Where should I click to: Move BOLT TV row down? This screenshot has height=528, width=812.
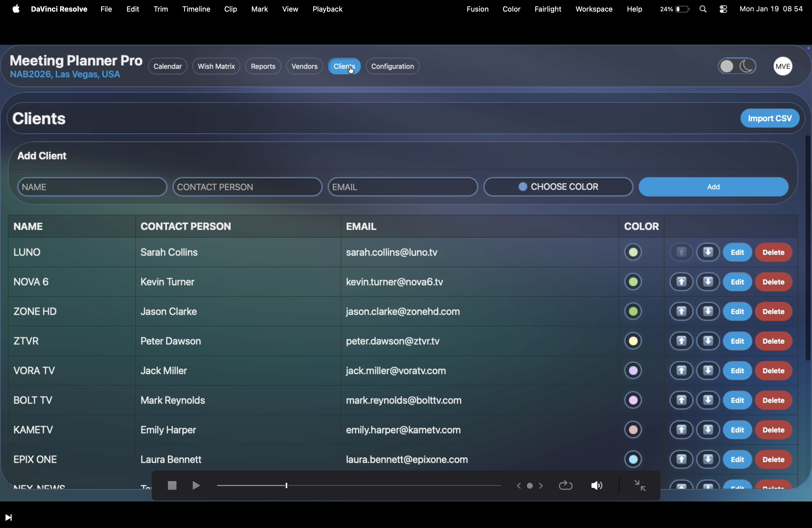point(708,401)
